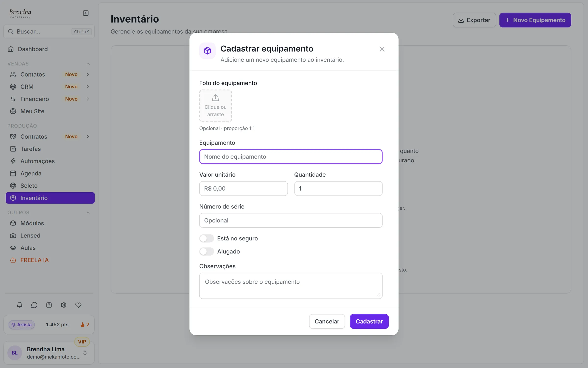Click the heart favorites icon
Image resolution: width=588 pixels, height=368 pixels.
tap(78, 305)
